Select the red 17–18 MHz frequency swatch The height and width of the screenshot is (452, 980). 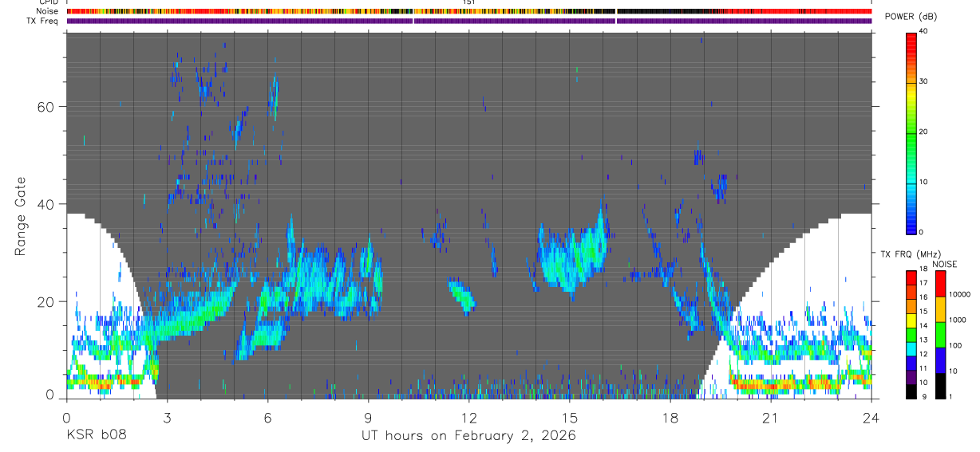click(x=911, y=278)
